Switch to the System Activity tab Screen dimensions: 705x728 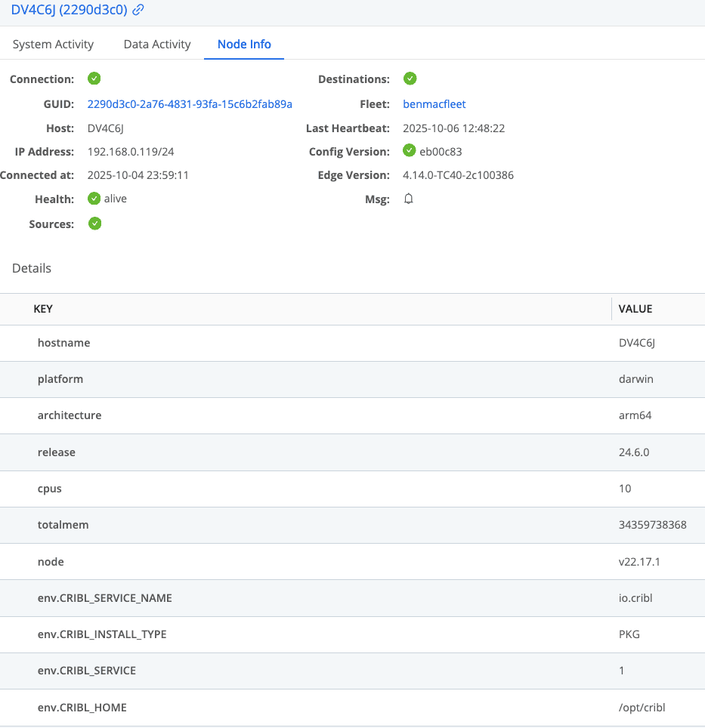click(53, 44)
